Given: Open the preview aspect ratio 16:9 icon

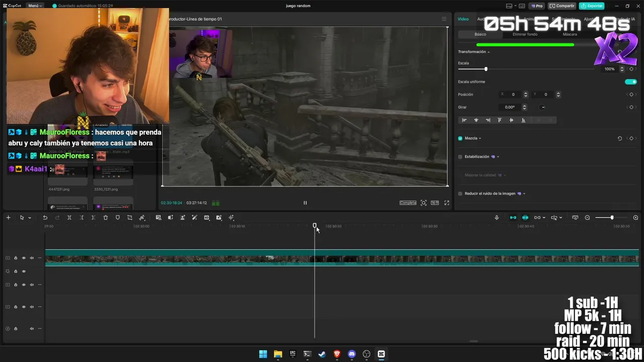Looking at the screenshot, I should point(435,203).
